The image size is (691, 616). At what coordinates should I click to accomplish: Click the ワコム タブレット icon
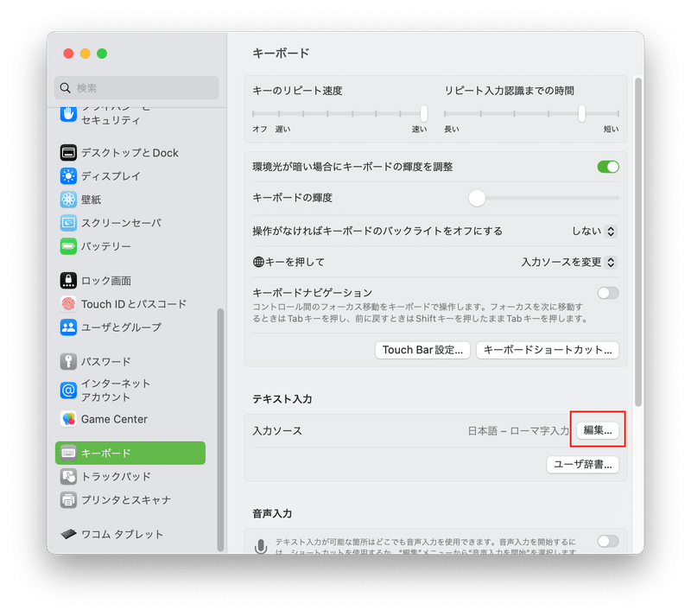click(68, 534)
